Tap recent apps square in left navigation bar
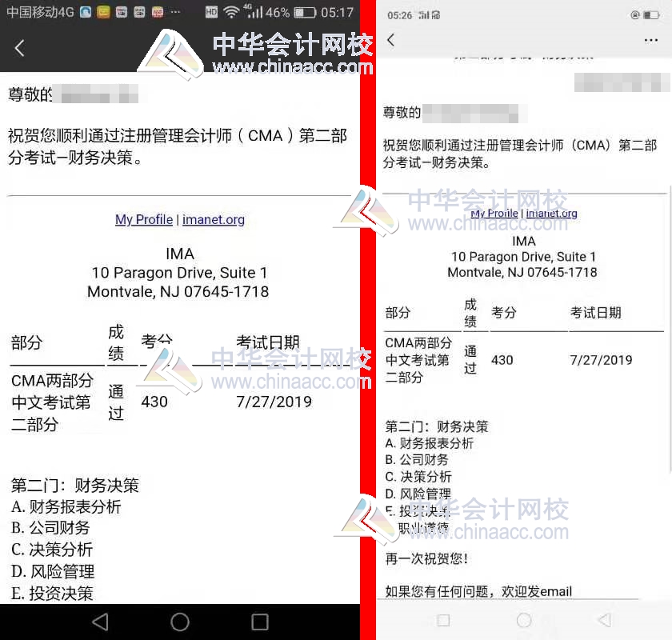The height and width of the screenshot is (640, 672). [260, 622]
